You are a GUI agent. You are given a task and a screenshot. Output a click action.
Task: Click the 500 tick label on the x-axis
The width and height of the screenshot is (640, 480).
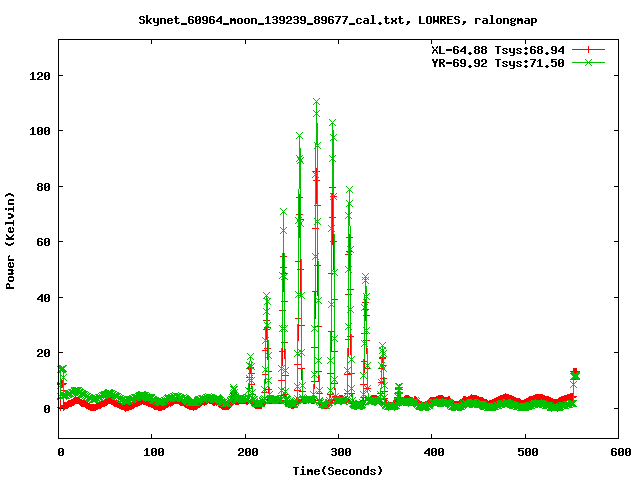click(525, 453)
